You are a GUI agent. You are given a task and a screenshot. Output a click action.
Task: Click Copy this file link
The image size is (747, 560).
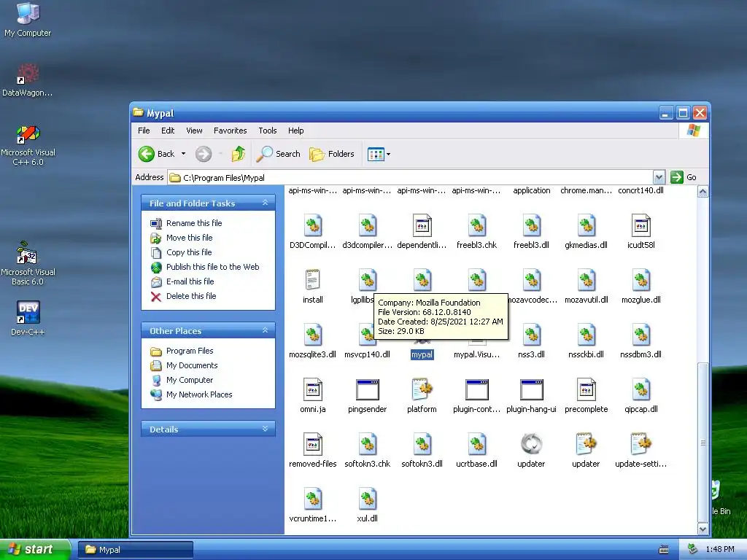(x=189, y=252)
